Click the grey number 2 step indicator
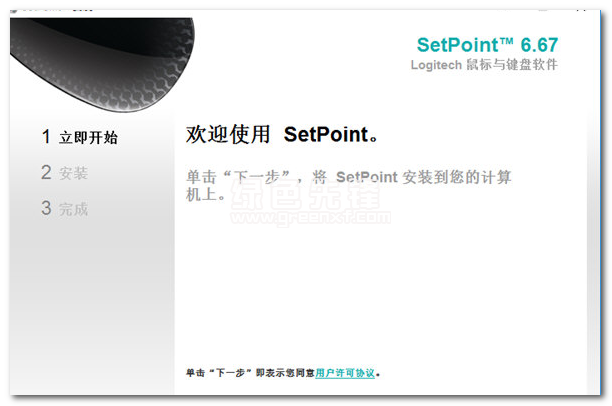The image size is (612, 406). tap(46, 172)
